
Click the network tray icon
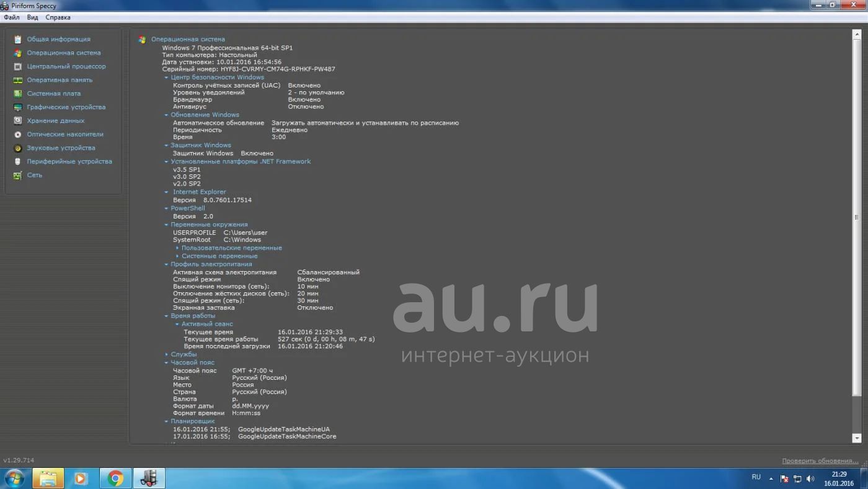tap(797, 478)
